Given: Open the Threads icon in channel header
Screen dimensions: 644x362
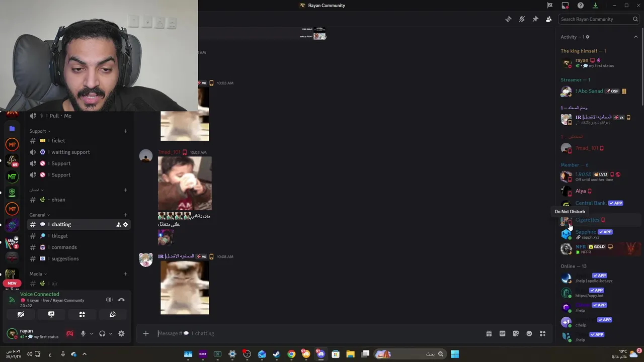Looking at the screenshot, I should pyautogui.click(x=509, y=19).
